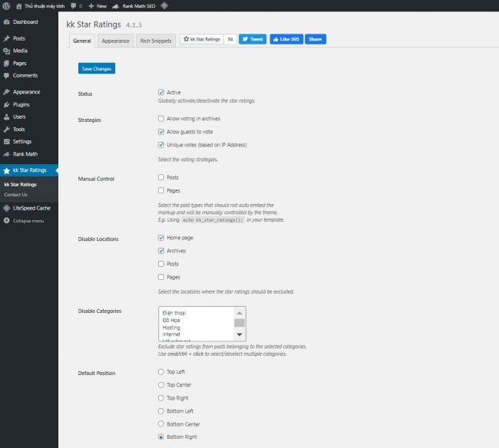Click the GitHub star count 94
Viewport: 499px width, 448px height.
[x=230, y=39]
